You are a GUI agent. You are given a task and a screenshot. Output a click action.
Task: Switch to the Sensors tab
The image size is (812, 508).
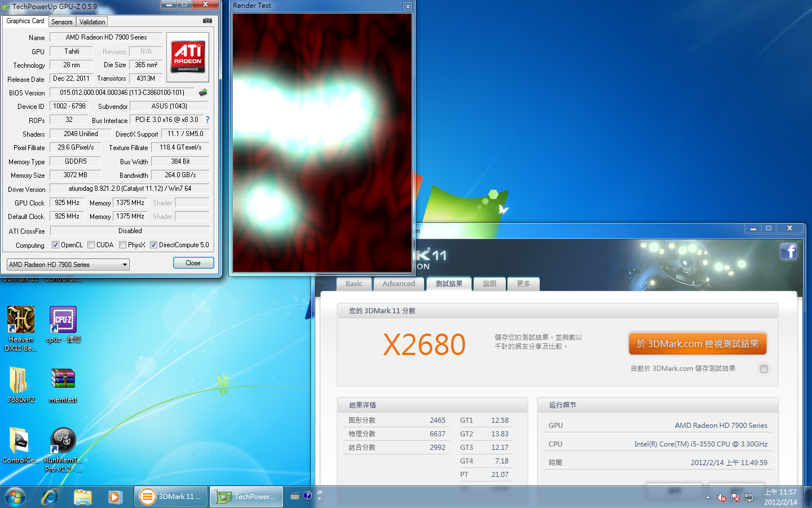[x=62, y=22]
